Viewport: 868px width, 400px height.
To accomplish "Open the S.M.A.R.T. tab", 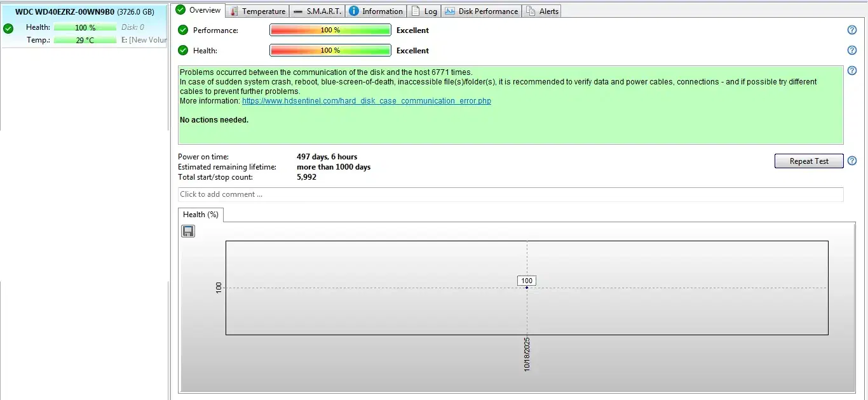I will pos(317,11).
